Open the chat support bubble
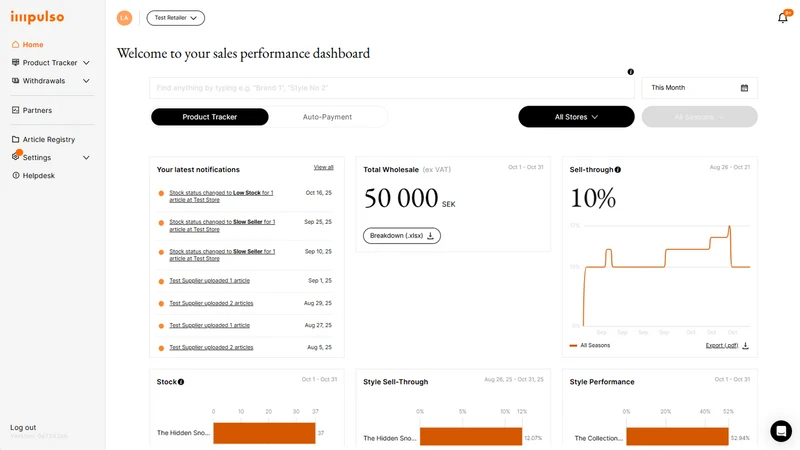Viewport: 800px width, 450px height. (x=781, y=431)
